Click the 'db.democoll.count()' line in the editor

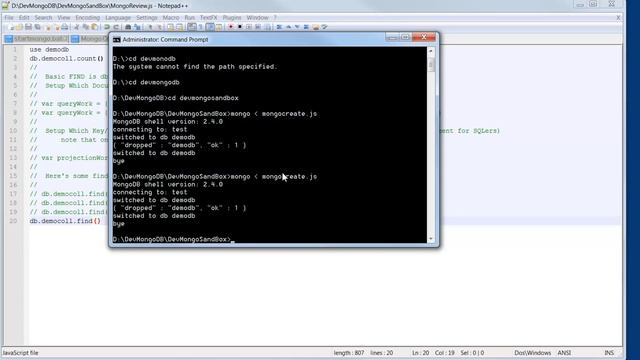tap(66, 58)
